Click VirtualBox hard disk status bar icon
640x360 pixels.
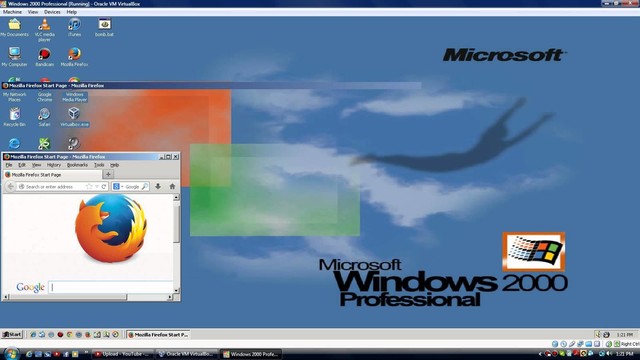pos(555,344)
